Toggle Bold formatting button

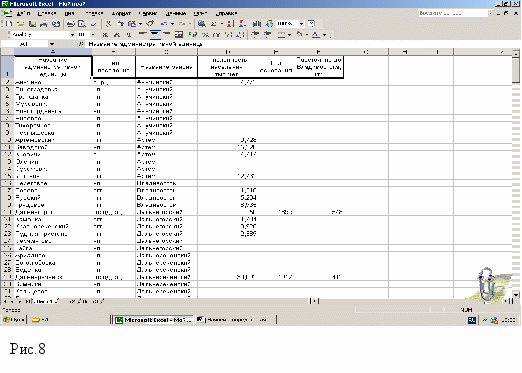tap(105, 34)
